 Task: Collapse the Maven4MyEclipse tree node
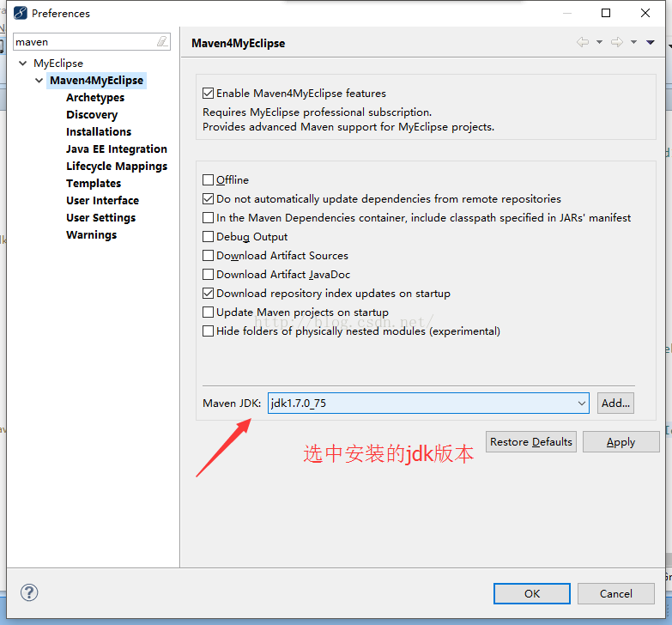pyautogui.click(x=39, y=80)
